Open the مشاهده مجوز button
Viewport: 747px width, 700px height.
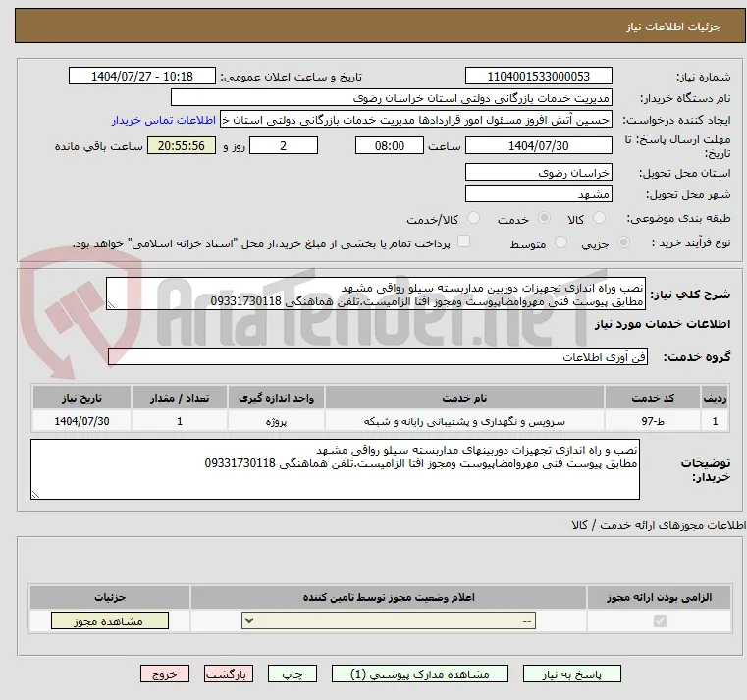coord(110,620)
